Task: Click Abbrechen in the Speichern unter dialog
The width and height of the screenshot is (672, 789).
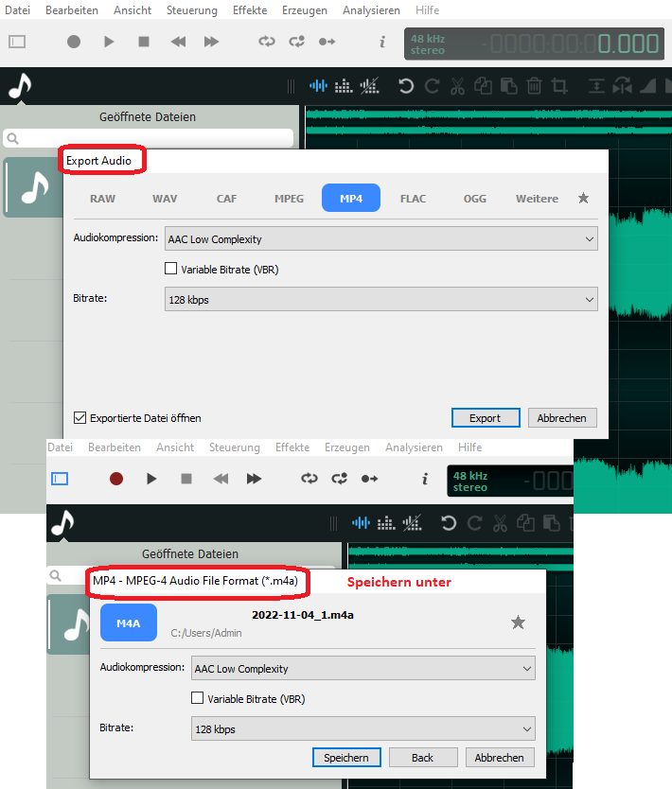Action: [x=500, y=757]
